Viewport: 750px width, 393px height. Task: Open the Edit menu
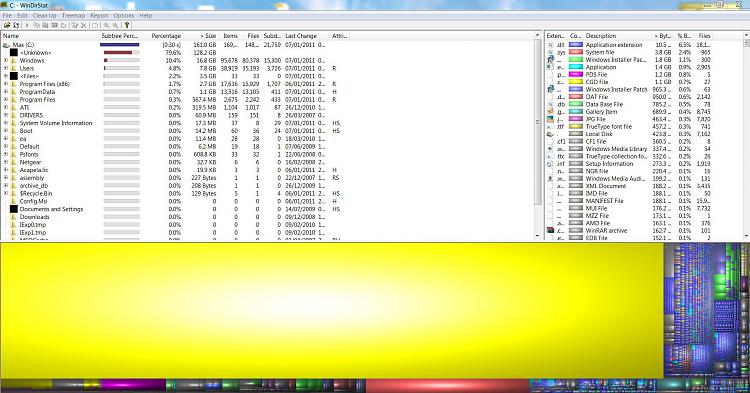(22, 16)
